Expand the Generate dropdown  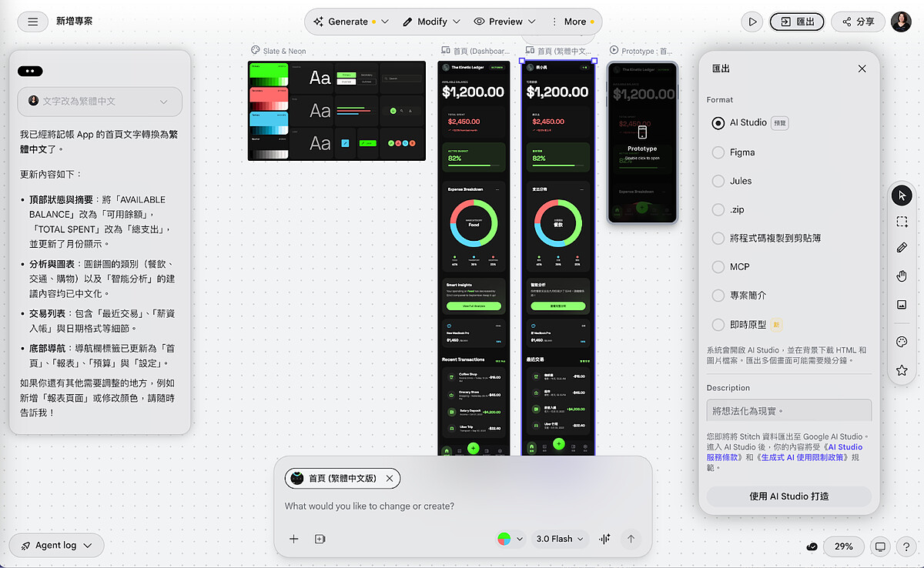pos(350,22)
